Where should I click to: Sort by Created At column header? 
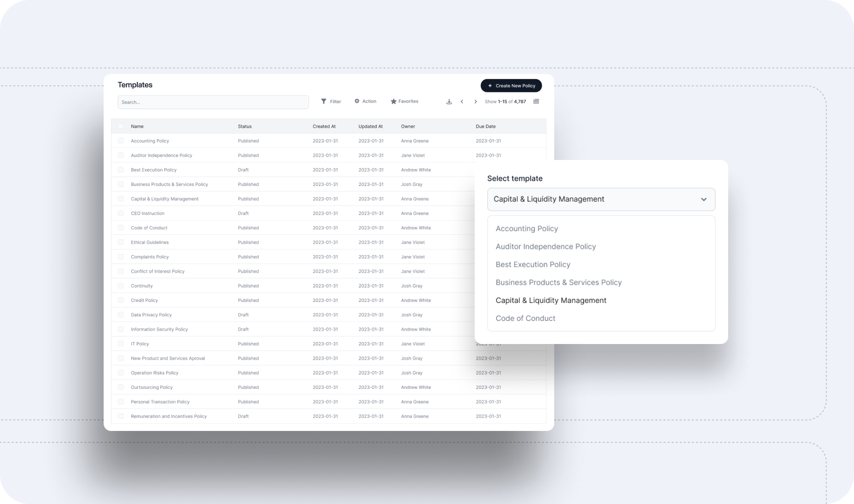(x=324, y=126)
